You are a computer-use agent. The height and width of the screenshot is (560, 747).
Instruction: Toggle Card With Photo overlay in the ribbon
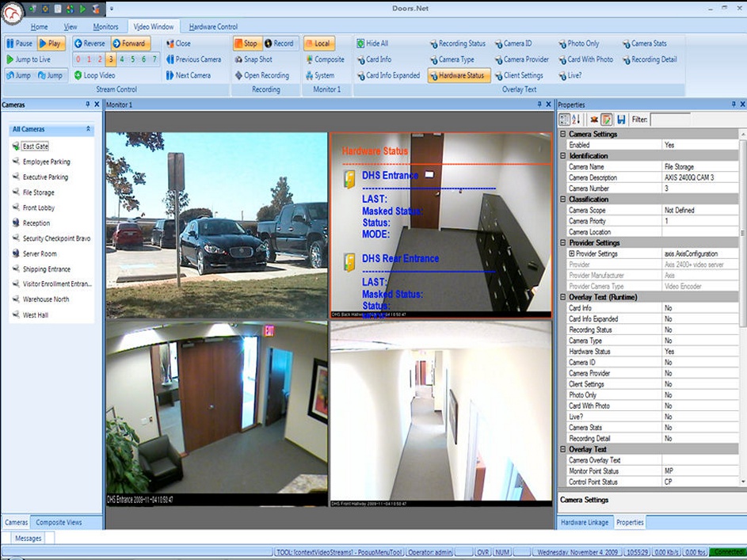586,59
